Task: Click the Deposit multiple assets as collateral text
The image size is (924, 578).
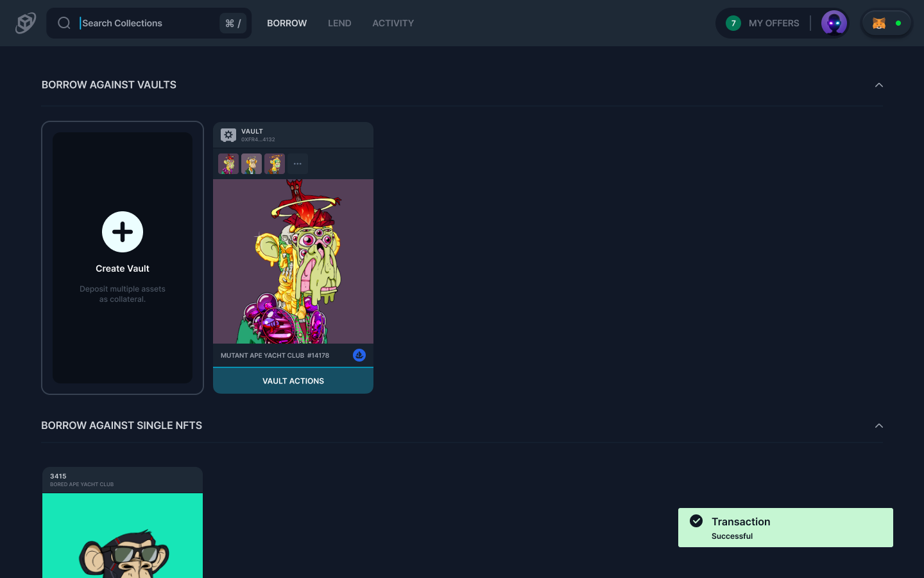Action: pos(123,294)
